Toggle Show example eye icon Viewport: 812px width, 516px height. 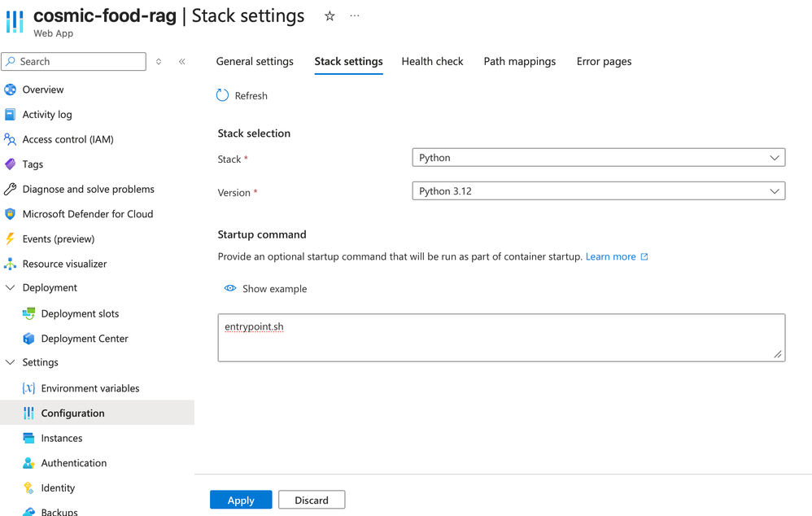tap(230, 288)
